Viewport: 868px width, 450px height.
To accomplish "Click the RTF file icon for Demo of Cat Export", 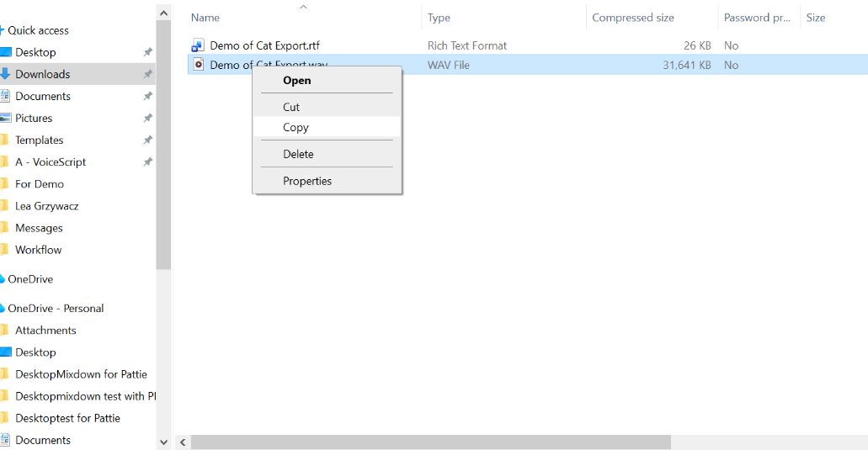I will pos(198,45).
